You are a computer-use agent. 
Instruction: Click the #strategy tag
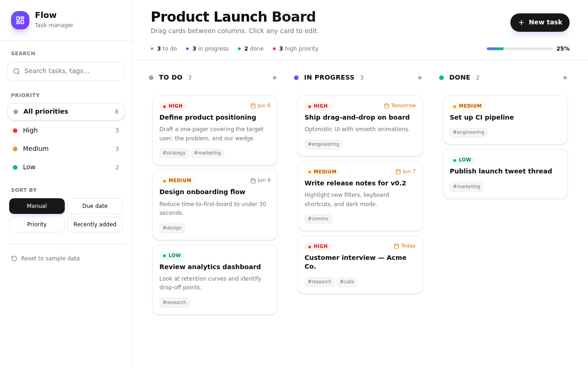pos(174,153)
